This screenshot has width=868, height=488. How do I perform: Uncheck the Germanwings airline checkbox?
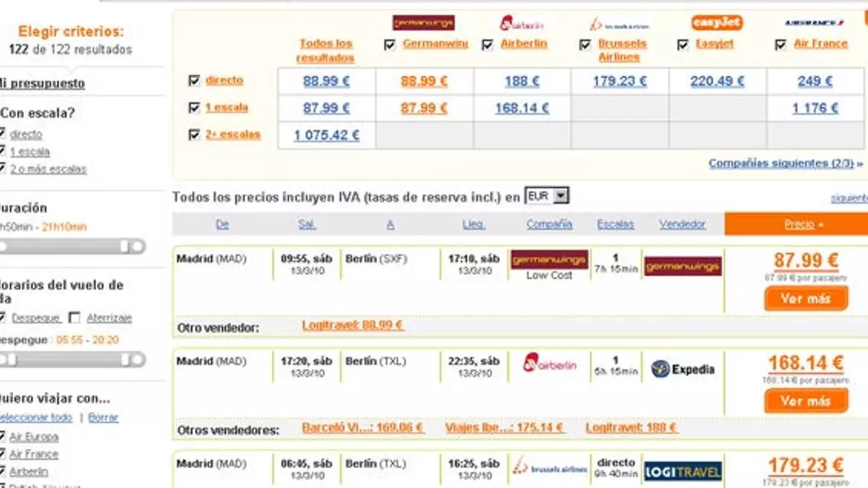tap(391, 45)
